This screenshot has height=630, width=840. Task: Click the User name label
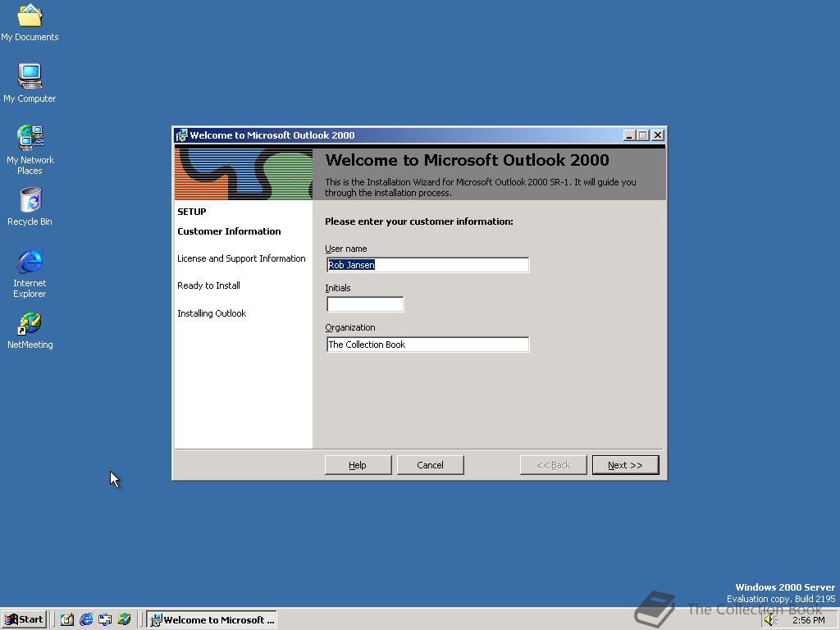(x=346, y=249)
